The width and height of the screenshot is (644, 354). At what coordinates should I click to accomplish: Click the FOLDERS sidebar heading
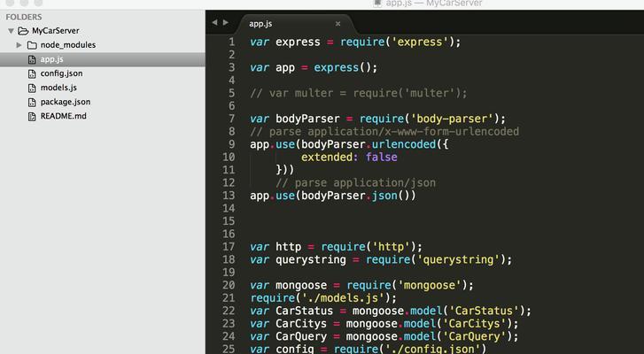[x=24, y=17]
